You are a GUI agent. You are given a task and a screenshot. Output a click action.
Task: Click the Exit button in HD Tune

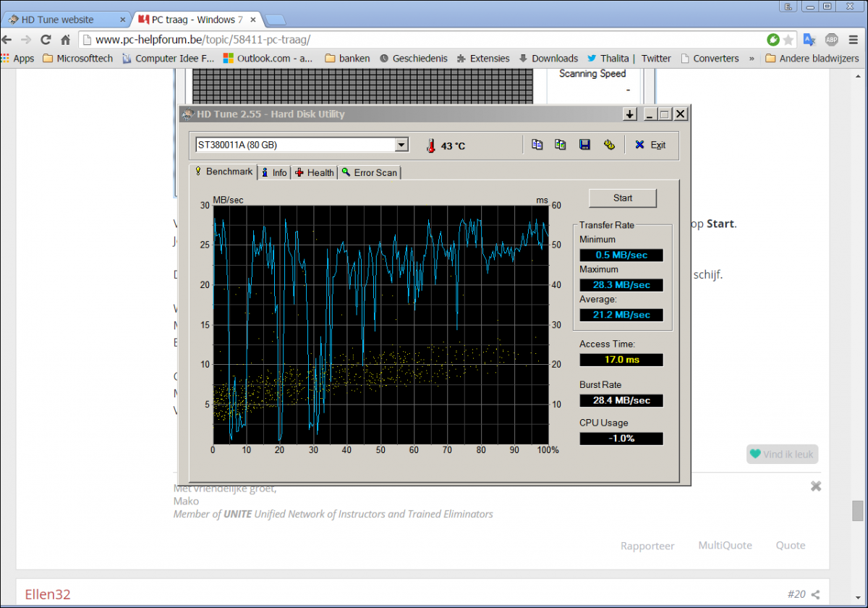tap(650, 145)
